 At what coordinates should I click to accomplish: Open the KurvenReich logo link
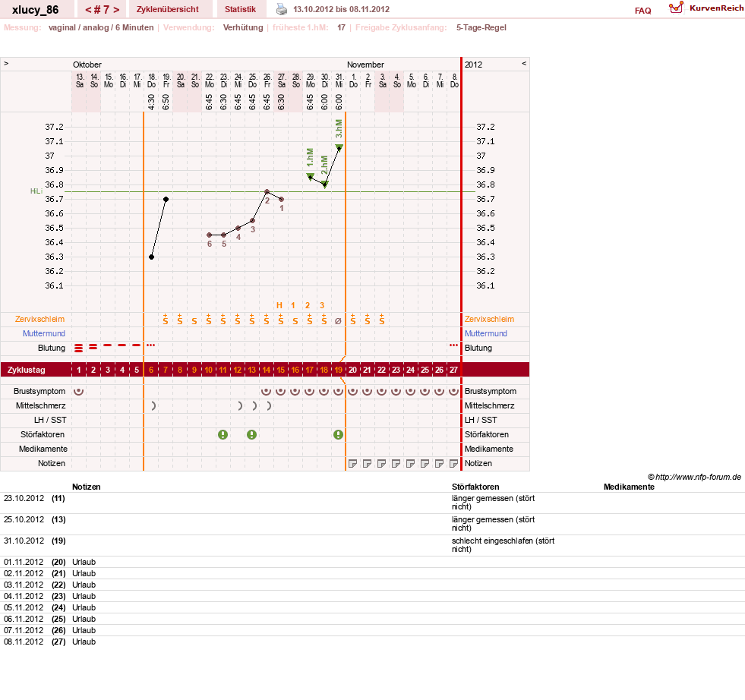706,8
